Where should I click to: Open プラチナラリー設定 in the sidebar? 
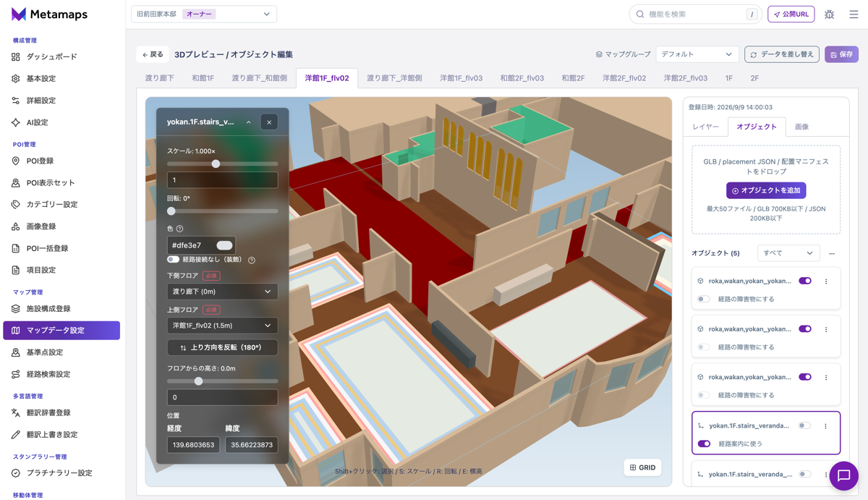pyautogui.click(x=61, y=473)
